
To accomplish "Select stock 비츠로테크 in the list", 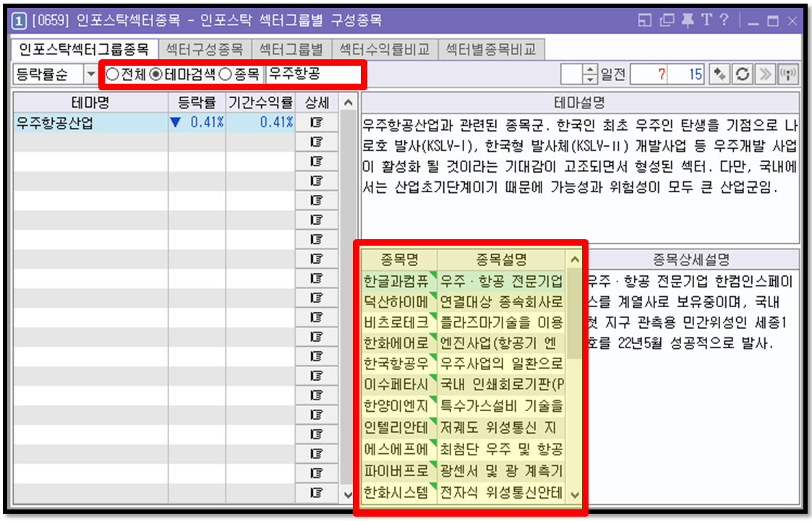I will click(399, 322).
